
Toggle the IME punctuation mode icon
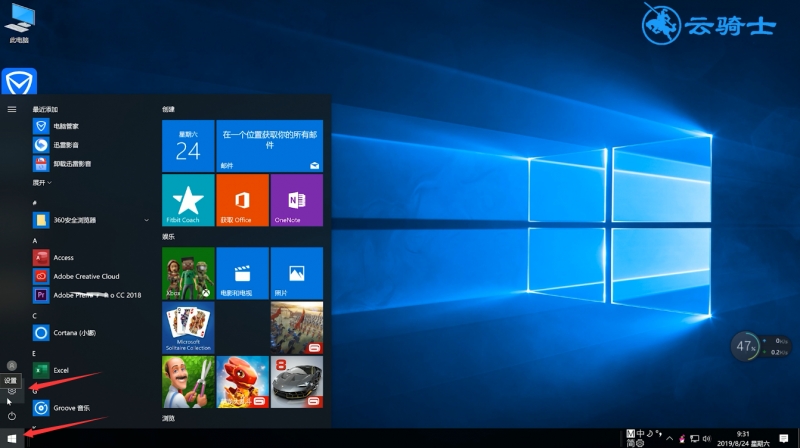(659, 434)
